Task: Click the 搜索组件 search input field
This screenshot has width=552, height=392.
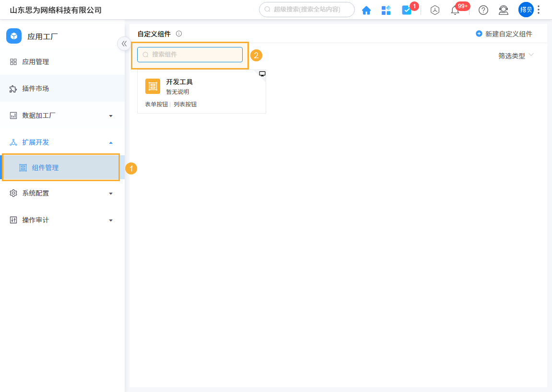Action: pos(190,54)
